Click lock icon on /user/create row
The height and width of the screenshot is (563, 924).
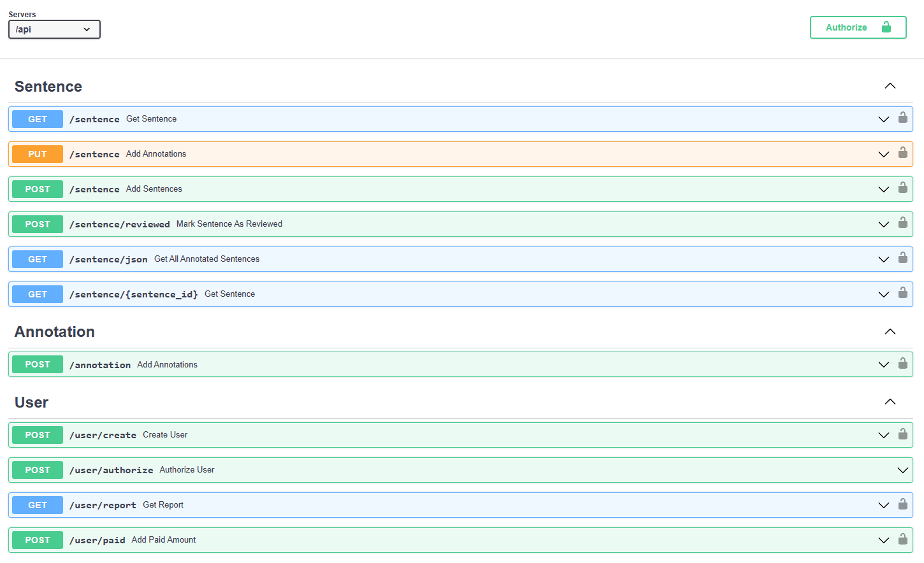click(x=903, y=434)
